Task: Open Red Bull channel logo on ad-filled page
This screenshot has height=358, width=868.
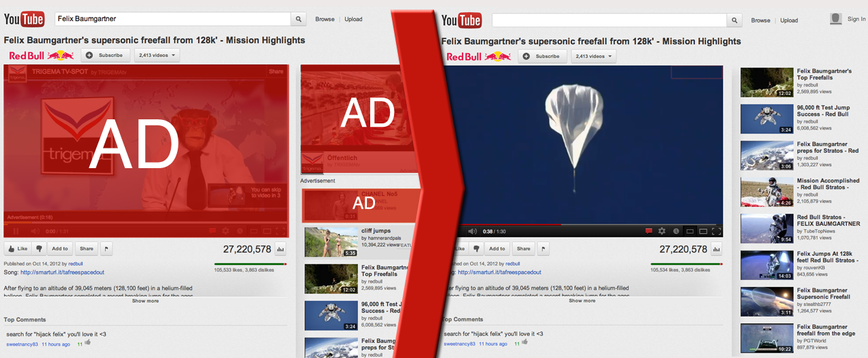Action: [41, 56]
